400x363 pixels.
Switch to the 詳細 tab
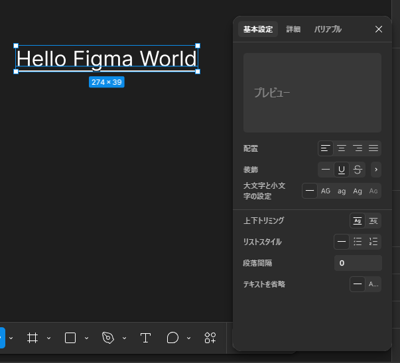point(293,29)
